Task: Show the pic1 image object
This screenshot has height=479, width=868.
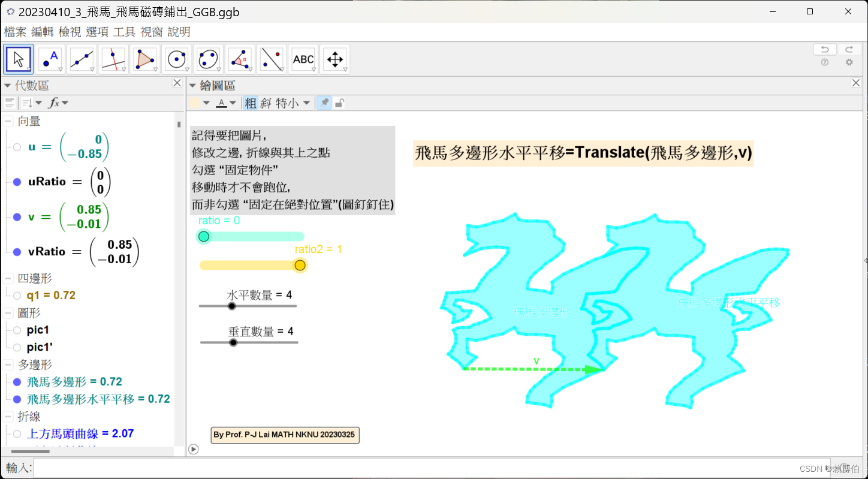Action: (17, 329)
